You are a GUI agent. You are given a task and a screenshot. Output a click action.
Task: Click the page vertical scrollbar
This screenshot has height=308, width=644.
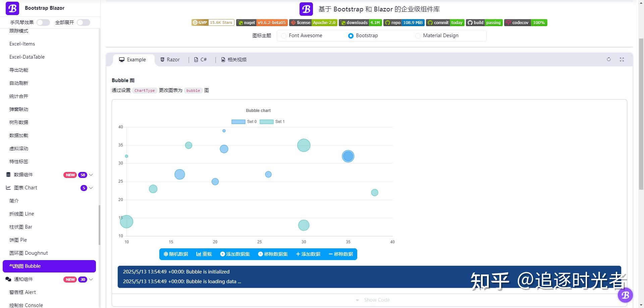[641, 114]
